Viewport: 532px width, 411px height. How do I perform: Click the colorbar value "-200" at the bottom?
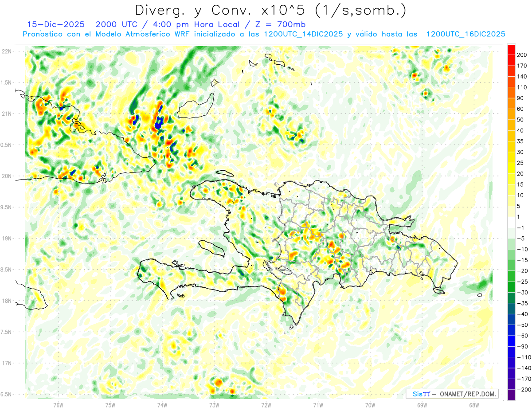(x=523, y=389)
